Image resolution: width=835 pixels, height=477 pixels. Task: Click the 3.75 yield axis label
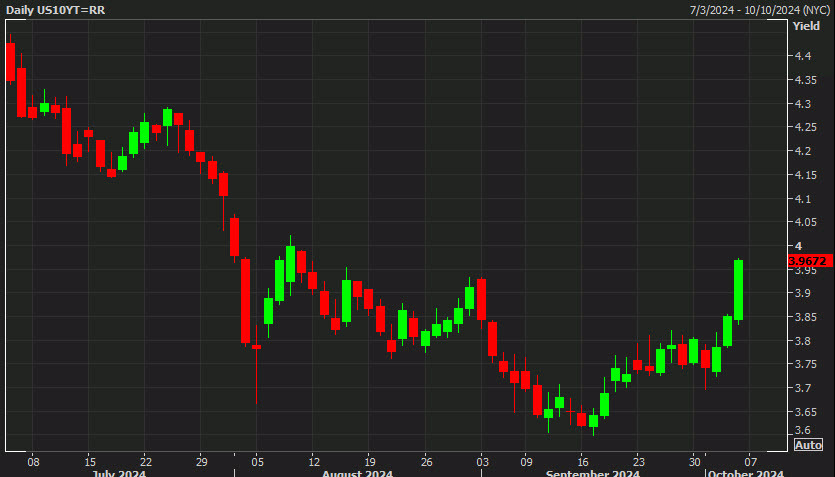point(806,364)
